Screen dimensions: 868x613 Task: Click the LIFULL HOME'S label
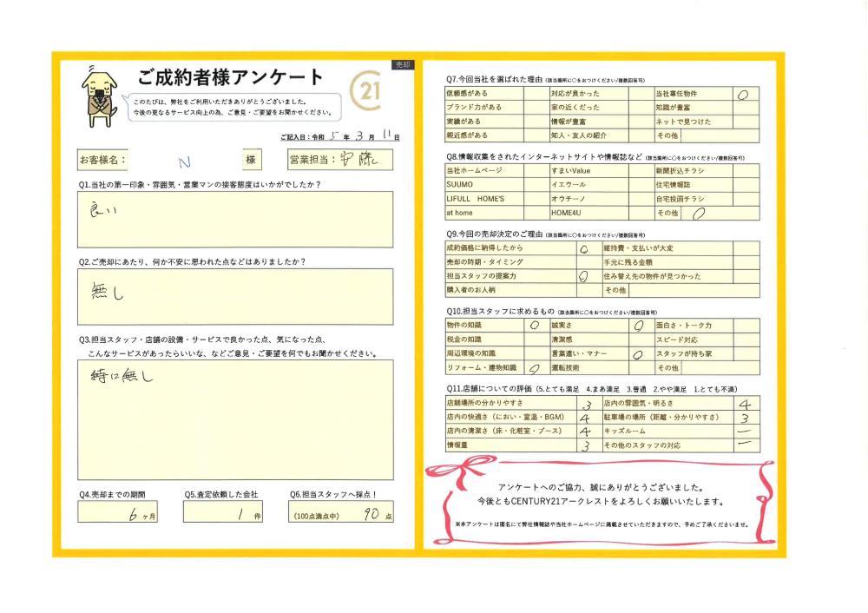coord(476,199)
